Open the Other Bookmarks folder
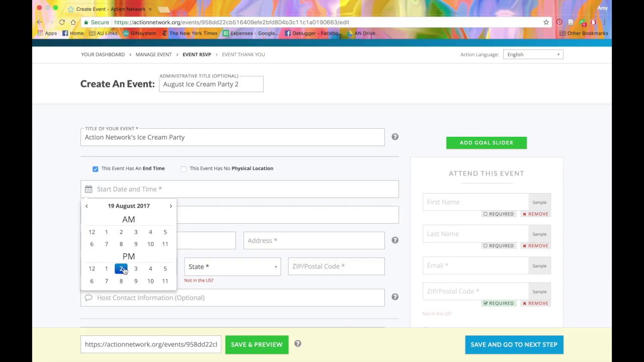This screenshot has width=644, height=362. [x=584, y=33]
